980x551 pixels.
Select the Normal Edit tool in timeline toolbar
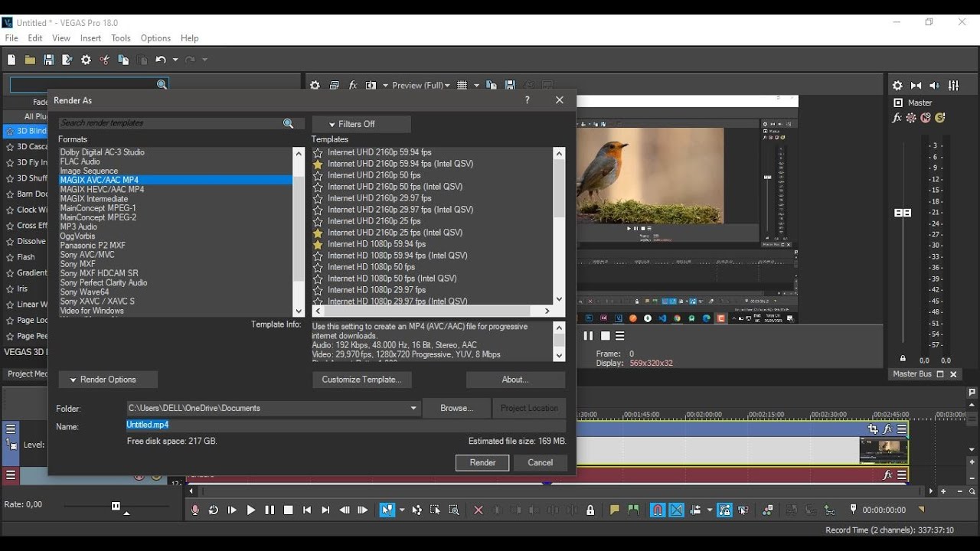387,510
